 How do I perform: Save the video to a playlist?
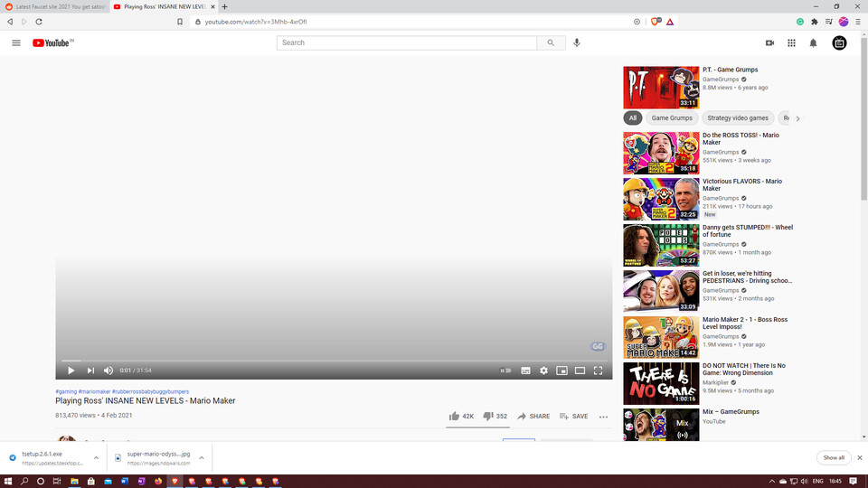(573, 416)
